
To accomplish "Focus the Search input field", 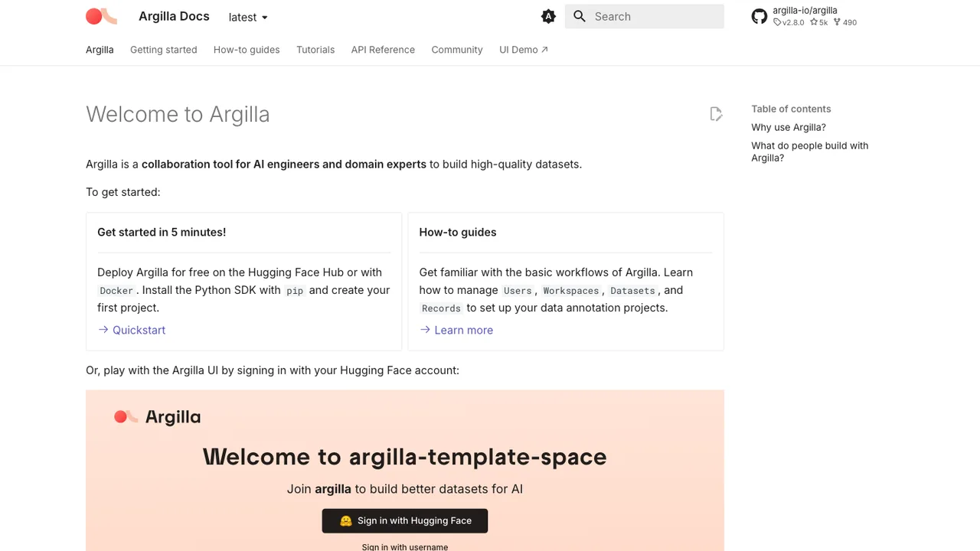I will tap(645, 16).
